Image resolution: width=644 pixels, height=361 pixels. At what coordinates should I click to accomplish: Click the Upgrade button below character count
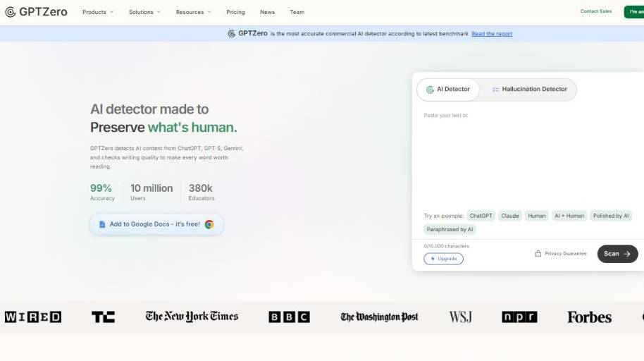point(443,259)
